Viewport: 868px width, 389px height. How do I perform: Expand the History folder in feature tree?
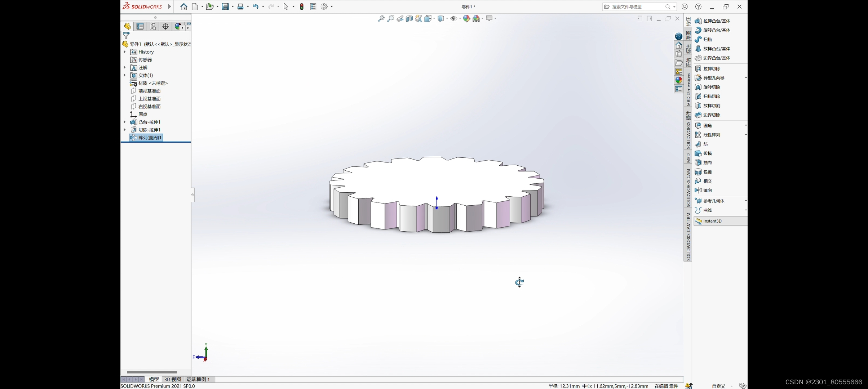125,52
